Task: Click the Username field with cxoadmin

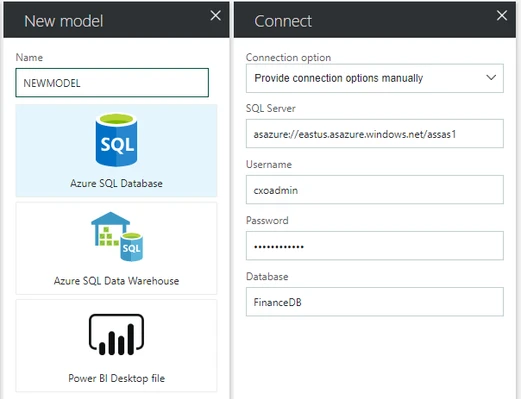Action: coord(375,190)
